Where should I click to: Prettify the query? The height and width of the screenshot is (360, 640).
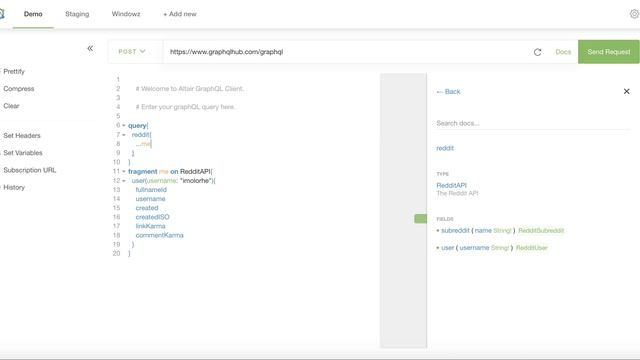[14, 71]
